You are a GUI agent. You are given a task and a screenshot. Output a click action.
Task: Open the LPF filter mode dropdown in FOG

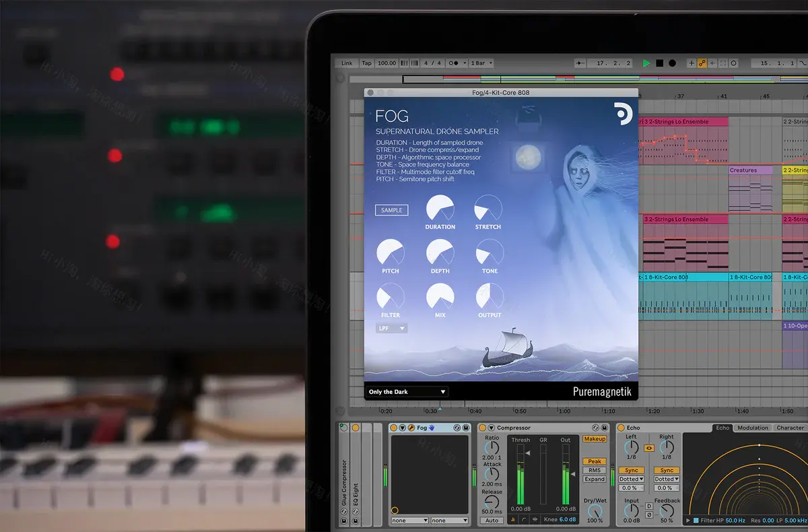tap(391, 327)
